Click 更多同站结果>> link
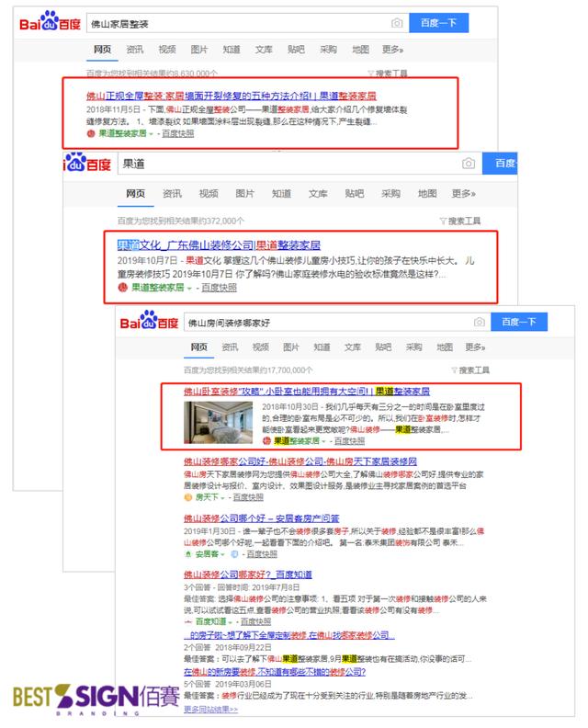 210,709
